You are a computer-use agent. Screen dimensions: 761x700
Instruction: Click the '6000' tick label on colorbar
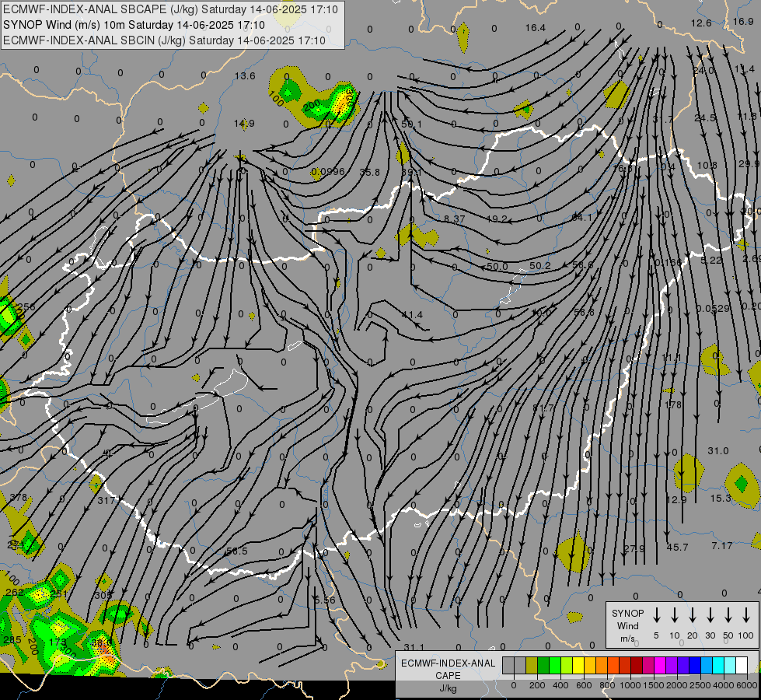pos(748,685)
